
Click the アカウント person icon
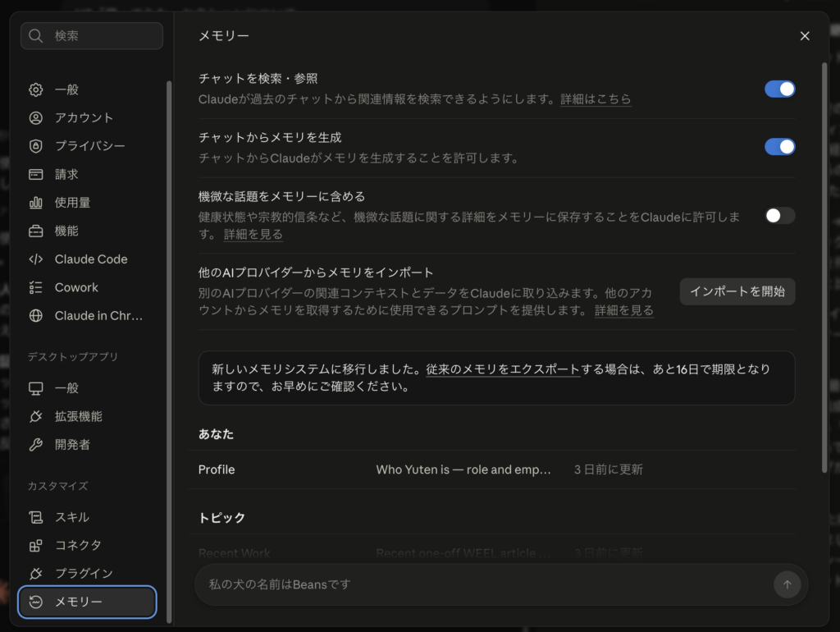click(36, 118)
